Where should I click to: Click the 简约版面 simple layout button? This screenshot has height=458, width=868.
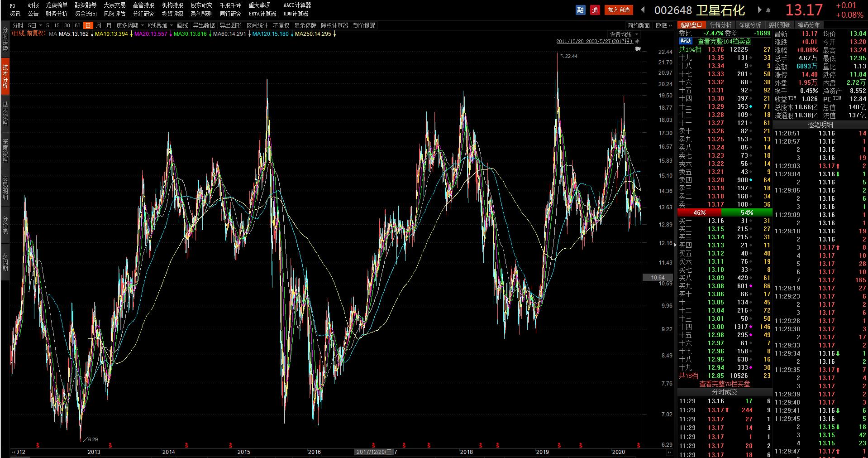tap(639, 25)
